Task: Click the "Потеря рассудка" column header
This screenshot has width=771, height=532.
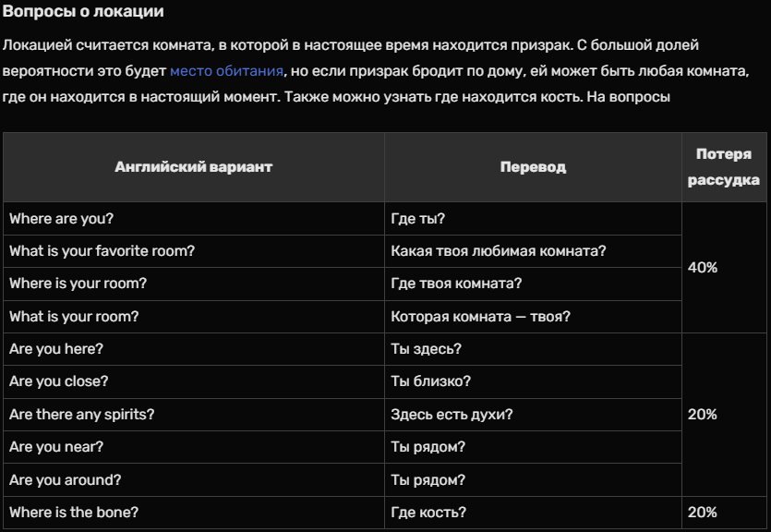Action: coord(723,167)
